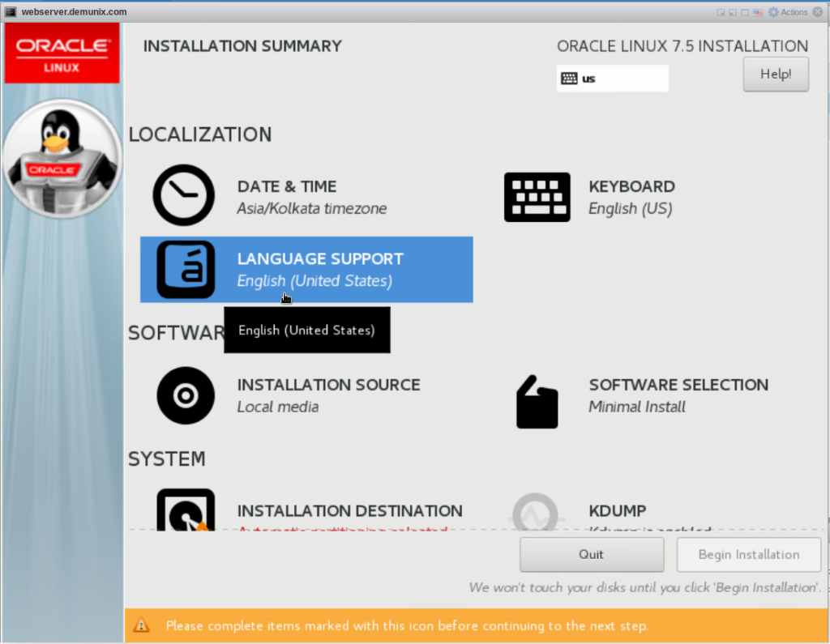
Task: Click the Oracle Linux logo
Action: tap(62, 53)
